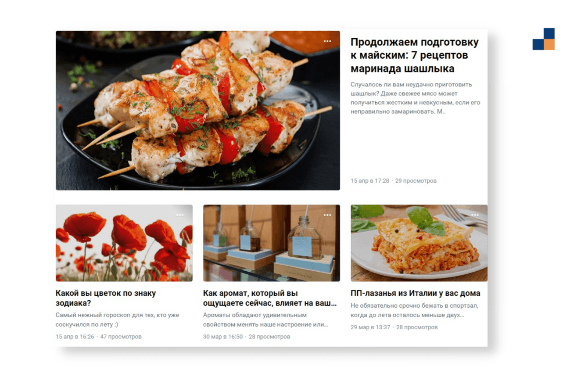Screen dimensions: 588x388
Task: Click shashlik description starting 'Случалось ли вам'
Action: pos(416,98)
